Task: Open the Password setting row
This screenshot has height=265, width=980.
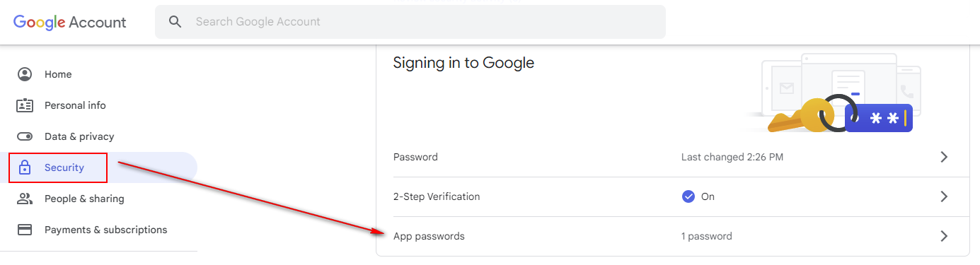Action: 673,157
